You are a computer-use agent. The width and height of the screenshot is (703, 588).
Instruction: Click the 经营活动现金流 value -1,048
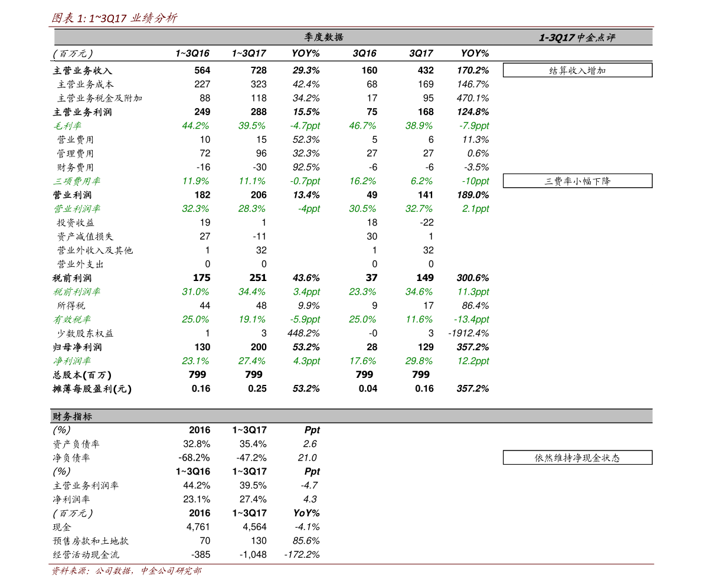(x=253, y=555)
